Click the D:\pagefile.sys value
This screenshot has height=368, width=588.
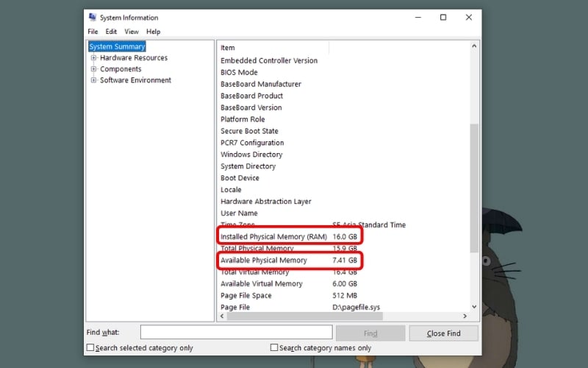click(356, 307)
